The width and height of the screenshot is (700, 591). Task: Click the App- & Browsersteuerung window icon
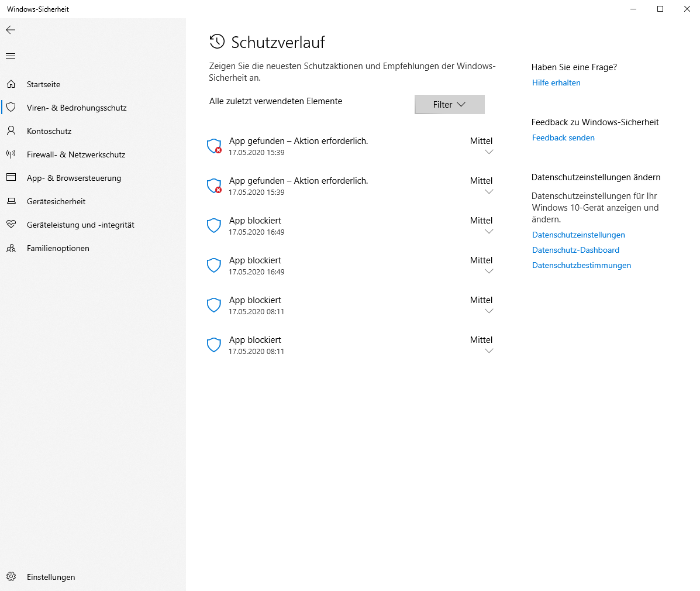11,177
